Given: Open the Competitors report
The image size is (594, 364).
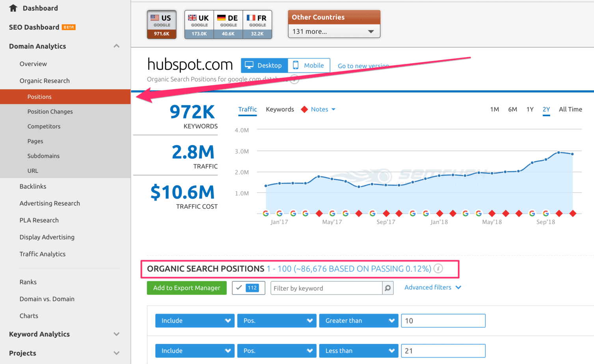Looking at the screenshot, I should coord(44,126).
